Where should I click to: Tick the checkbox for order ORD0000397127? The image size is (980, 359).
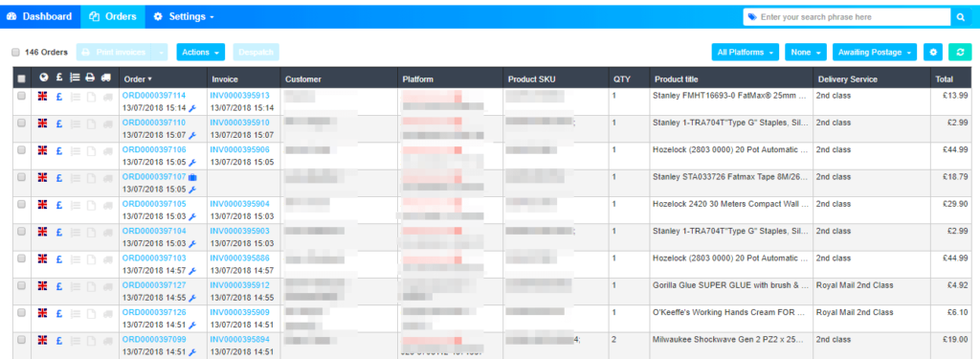(x=21, y=286)
